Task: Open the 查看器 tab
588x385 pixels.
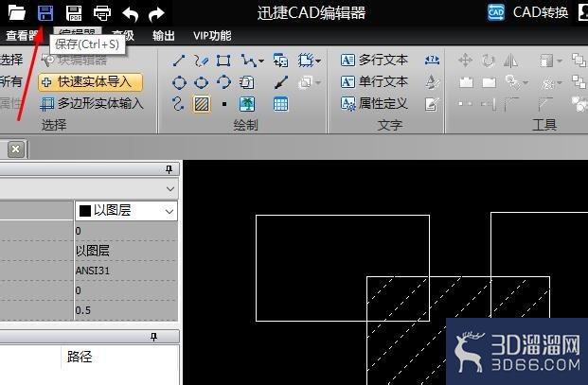Action: click(22, 36)
